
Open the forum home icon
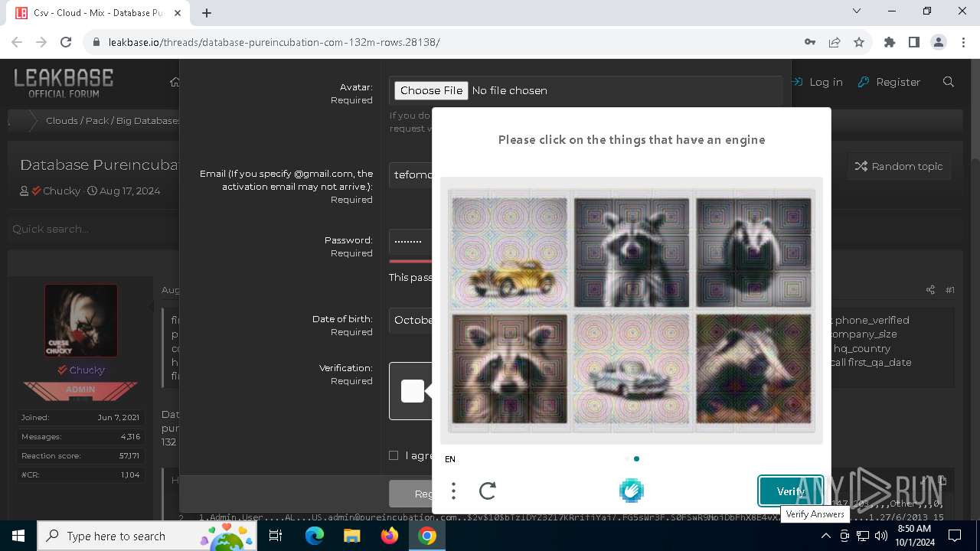pos(175,82)
